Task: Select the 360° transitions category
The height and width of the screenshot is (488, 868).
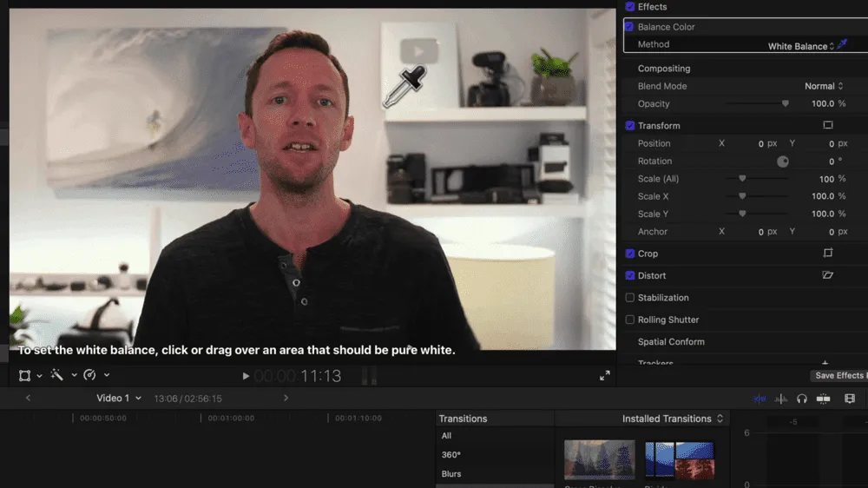Action: [x=451, y=455]
